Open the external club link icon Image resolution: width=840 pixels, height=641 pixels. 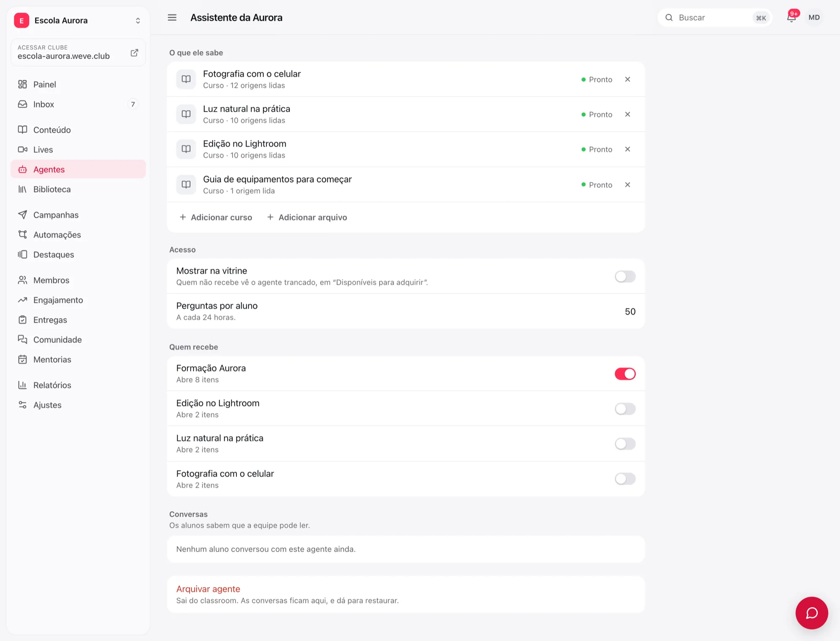[134, 52]
